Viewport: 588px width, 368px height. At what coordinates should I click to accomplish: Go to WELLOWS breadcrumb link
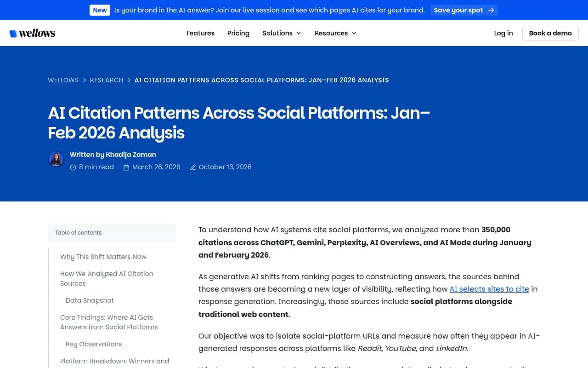(x=63, y=80)
